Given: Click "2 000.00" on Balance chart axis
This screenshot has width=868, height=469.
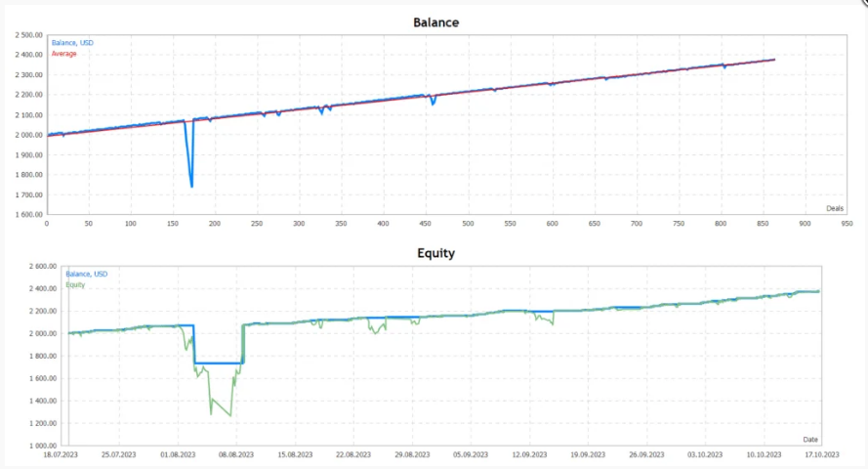Looking at the screenshot, I should coord(29,135).
